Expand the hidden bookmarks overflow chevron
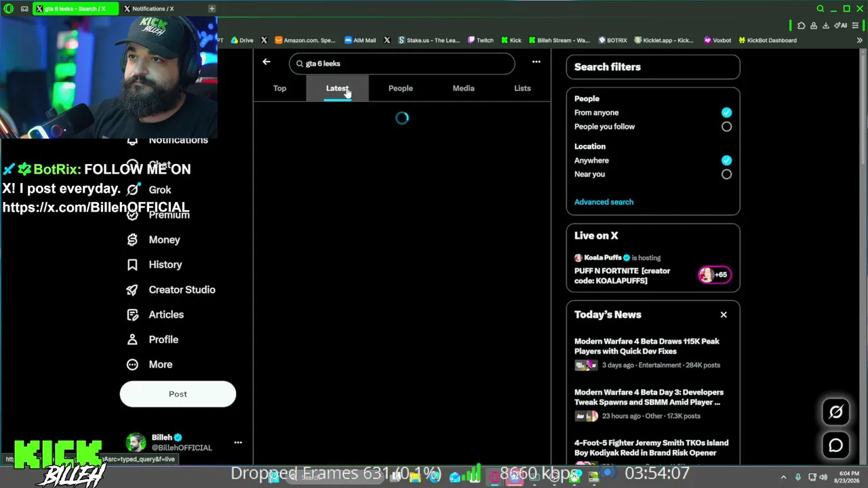Screen dimensions: 868x488 click(859, 41)
